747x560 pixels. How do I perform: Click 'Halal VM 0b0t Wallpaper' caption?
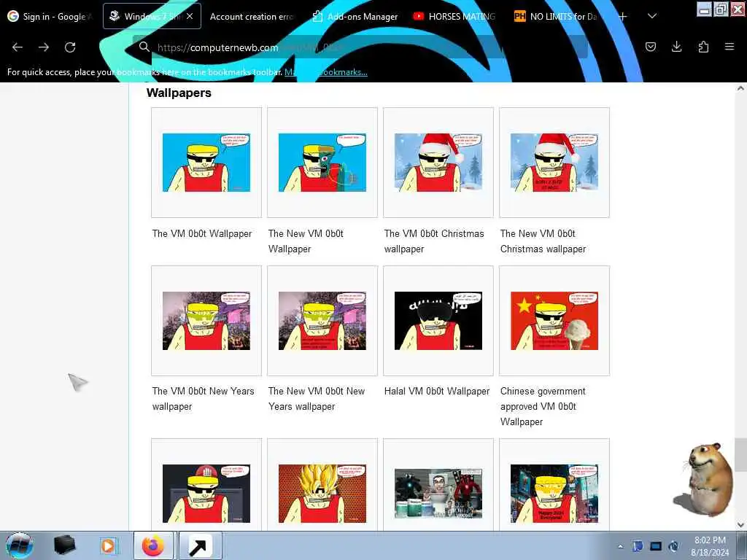[x=437, y=392]
